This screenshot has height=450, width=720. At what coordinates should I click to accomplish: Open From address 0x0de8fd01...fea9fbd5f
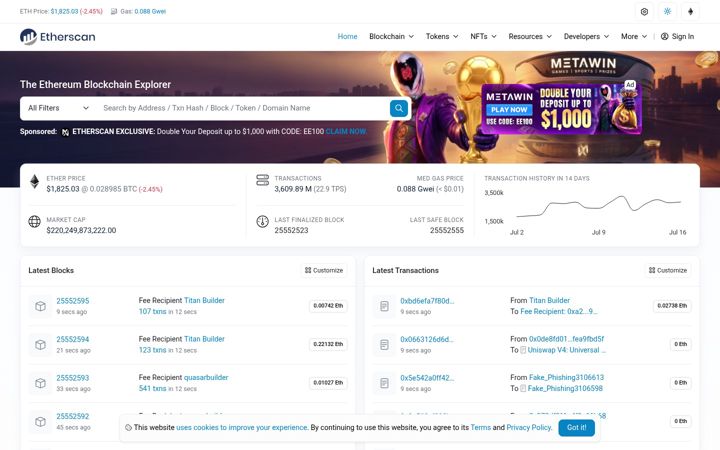coord(566,339)
